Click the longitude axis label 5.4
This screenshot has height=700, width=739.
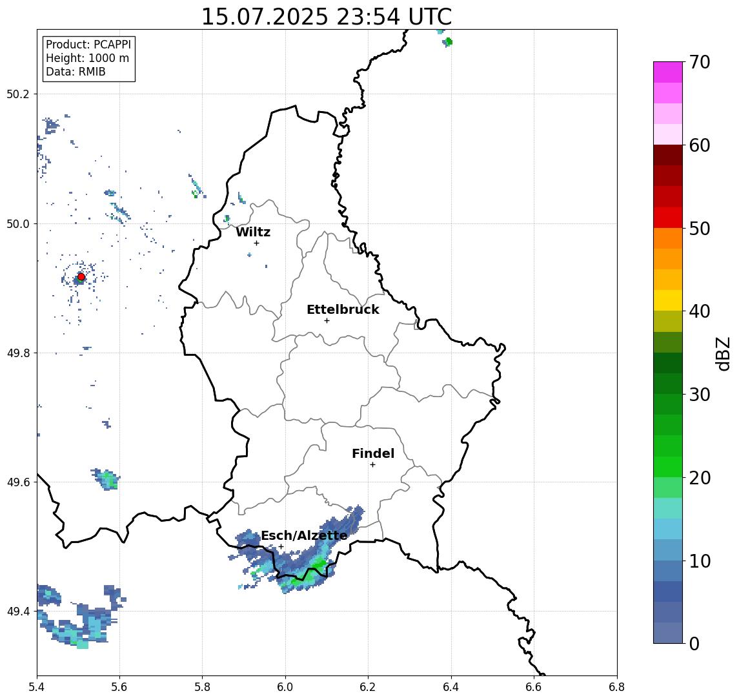click(37, 687)
